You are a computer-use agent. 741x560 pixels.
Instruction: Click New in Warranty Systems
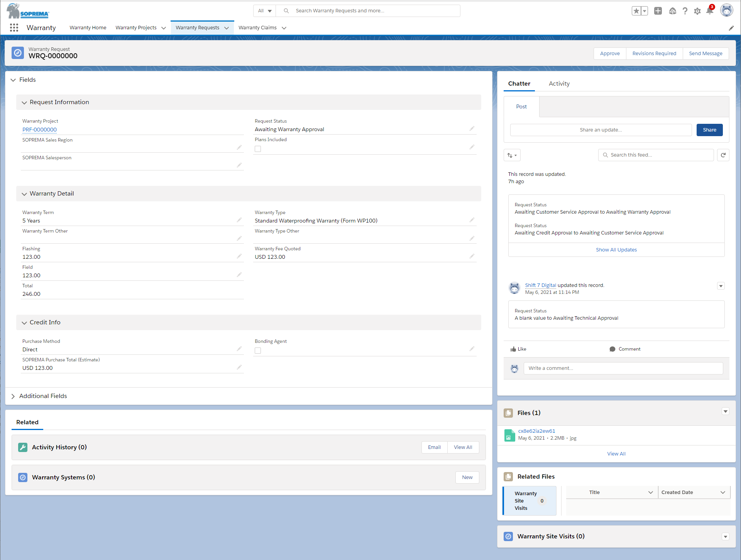(x=467, y=477)
